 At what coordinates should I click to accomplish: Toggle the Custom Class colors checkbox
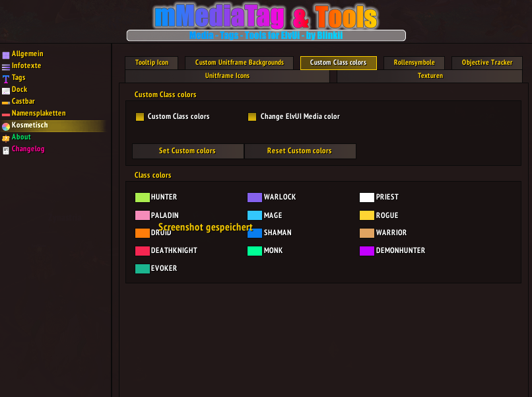(x=140, y=117)
